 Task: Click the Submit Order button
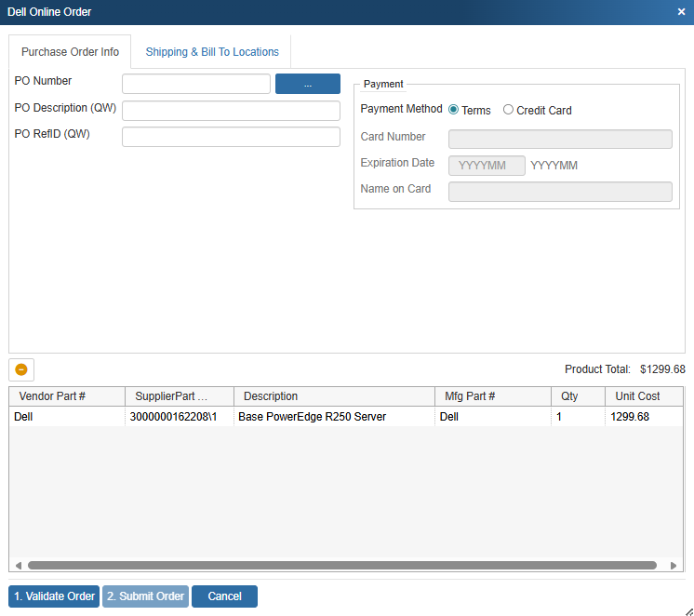tap(145, 596)
